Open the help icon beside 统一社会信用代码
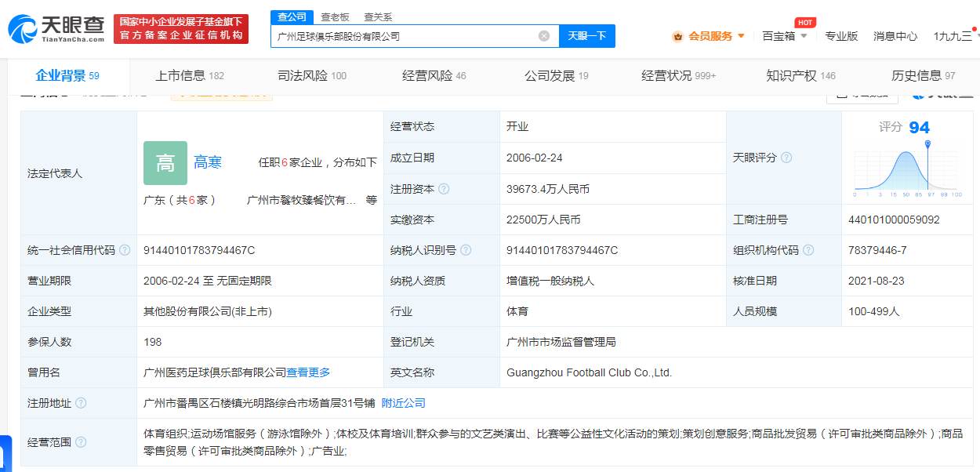980x472 pixels. (125, 250)
